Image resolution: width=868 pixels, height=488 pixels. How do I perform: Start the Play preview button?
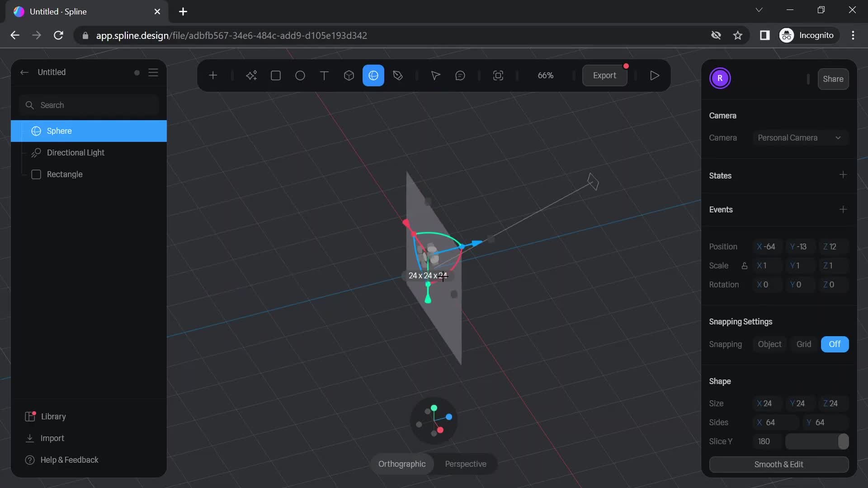click(654, 75)
